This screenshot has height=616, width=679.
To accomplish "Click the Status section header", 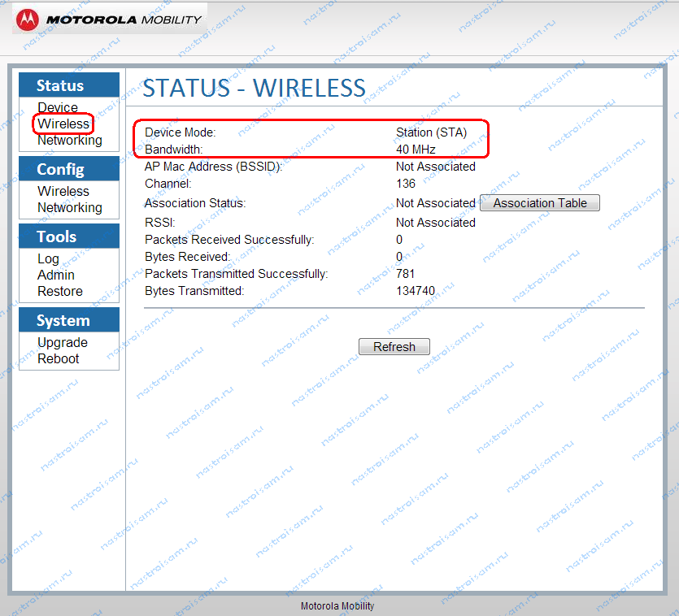I will [60, 85].
